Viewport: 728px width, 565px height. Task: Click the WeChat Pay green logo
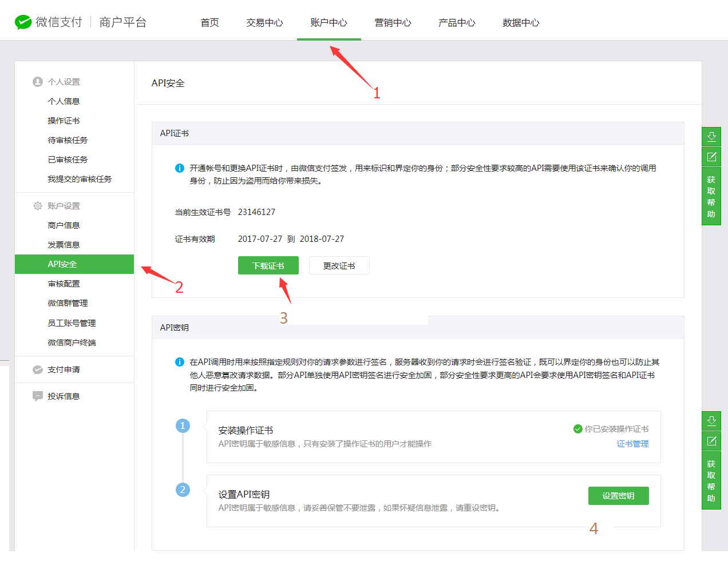point(22,22)
